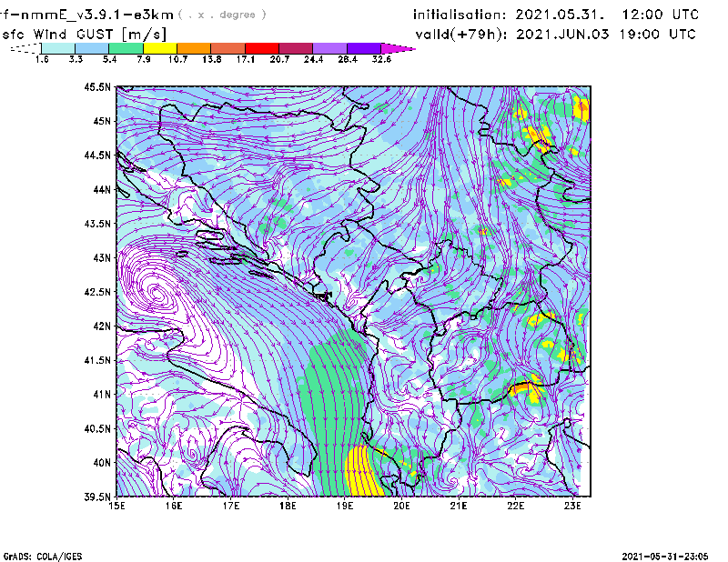Click the 23E longitude label
Screen dimensions: 728x562
[x=572, y=506]
